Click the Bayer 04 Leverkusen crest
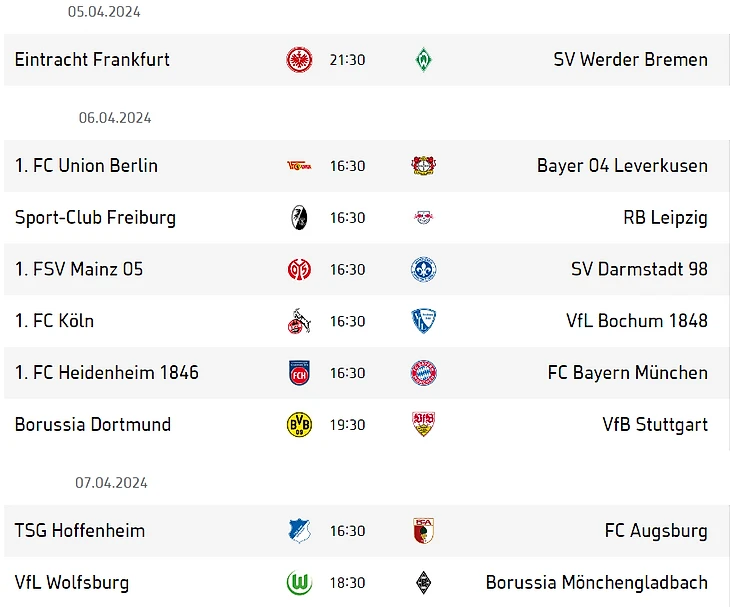The image size is (730, 607). [424, 166]
